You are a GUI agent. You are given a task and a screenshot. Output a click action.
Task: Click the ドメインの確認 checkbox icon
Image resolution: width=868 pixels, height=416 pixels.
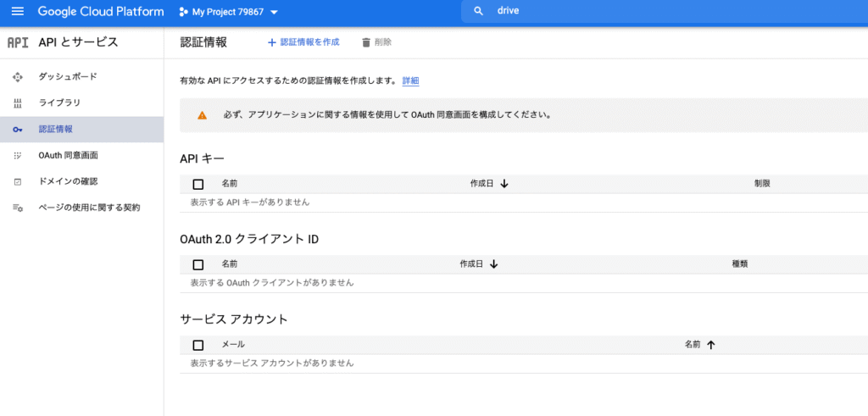(17, 181)
